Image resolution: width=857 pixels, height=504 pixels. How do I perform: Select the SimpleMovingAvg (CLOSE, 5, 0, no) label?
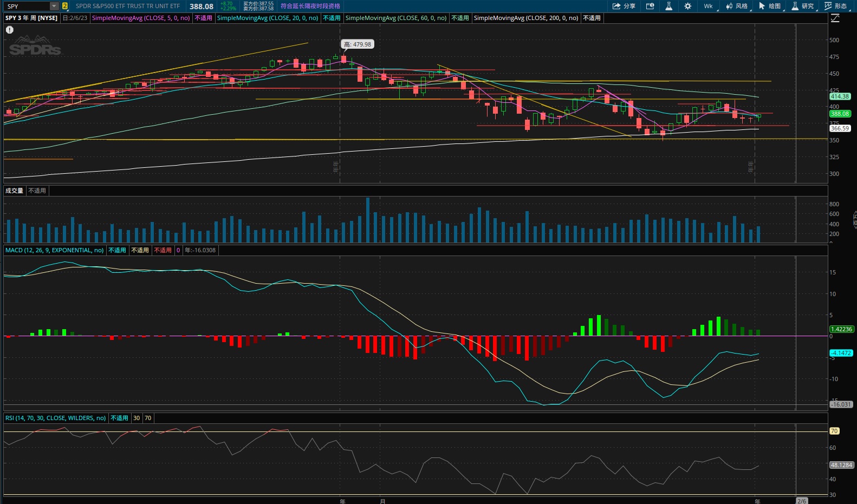coord(141,18)
